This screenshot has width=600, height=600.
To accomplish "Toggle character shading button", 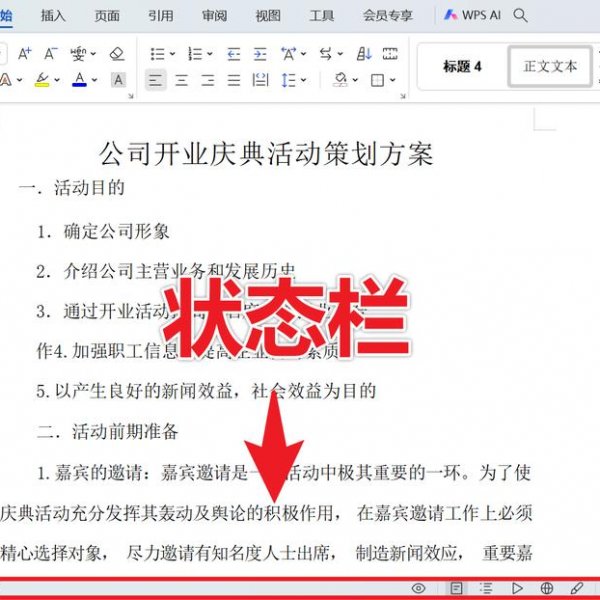I will pyautogui.click(x=118, y=80).
